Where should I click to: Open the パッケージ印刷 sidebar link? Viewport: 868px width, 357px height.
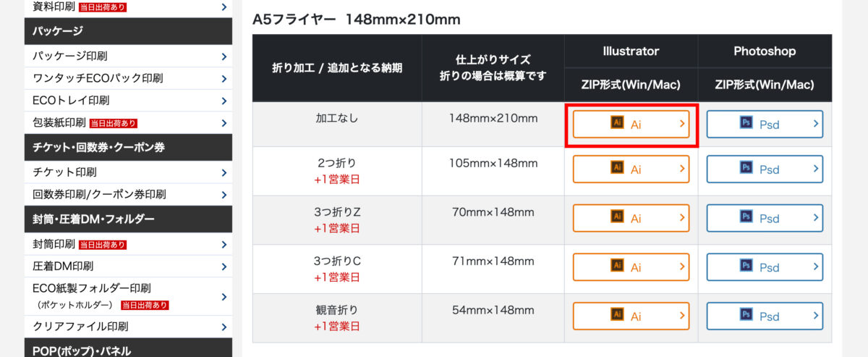[128, 56]
